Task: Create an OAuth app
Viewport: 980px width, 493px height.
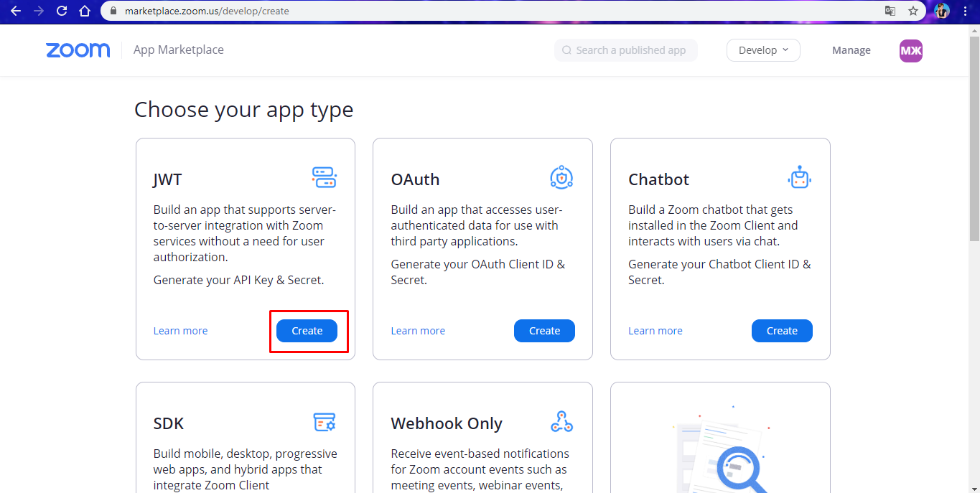Action: point(544,331)
